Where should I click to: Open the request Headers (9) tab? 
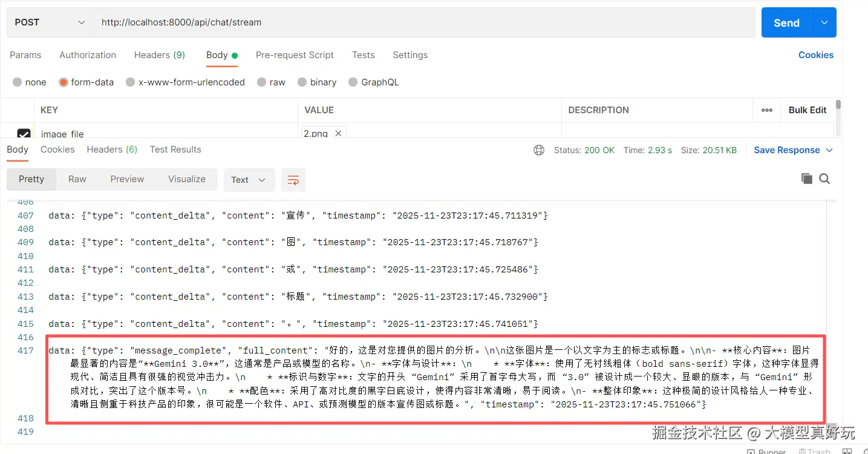(160, 54)
